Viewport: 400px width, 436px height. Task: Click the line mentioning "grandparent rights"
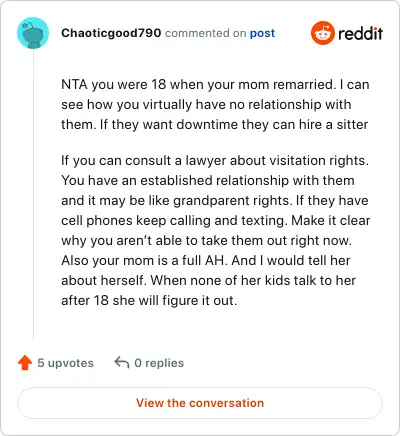[215, 201]
